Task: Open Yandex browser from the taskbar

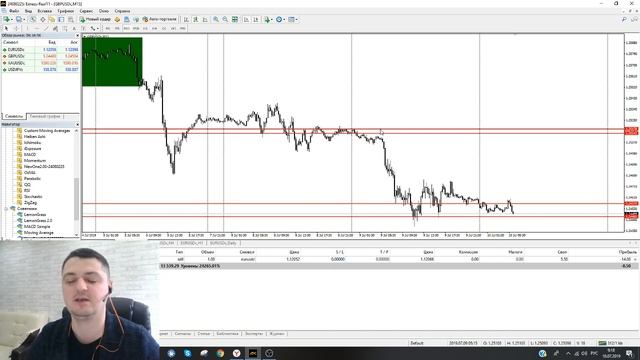Action: point(236,353)
